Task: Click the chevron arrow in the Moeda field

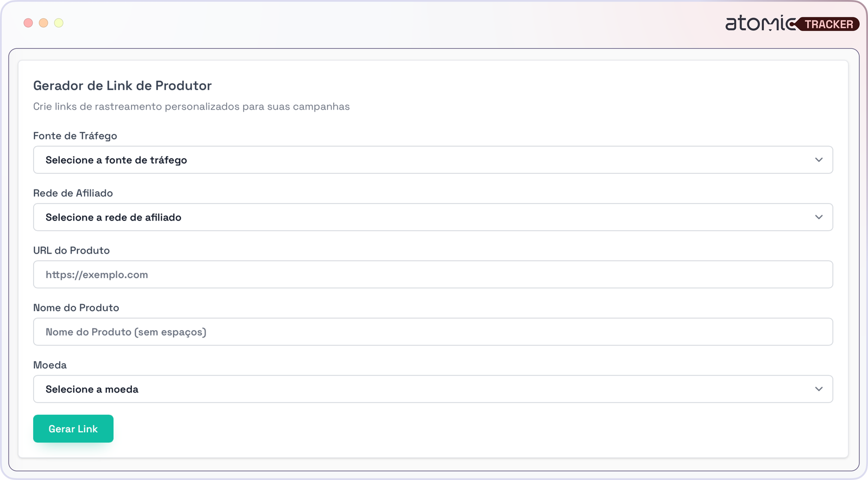Action: (819, 389)
